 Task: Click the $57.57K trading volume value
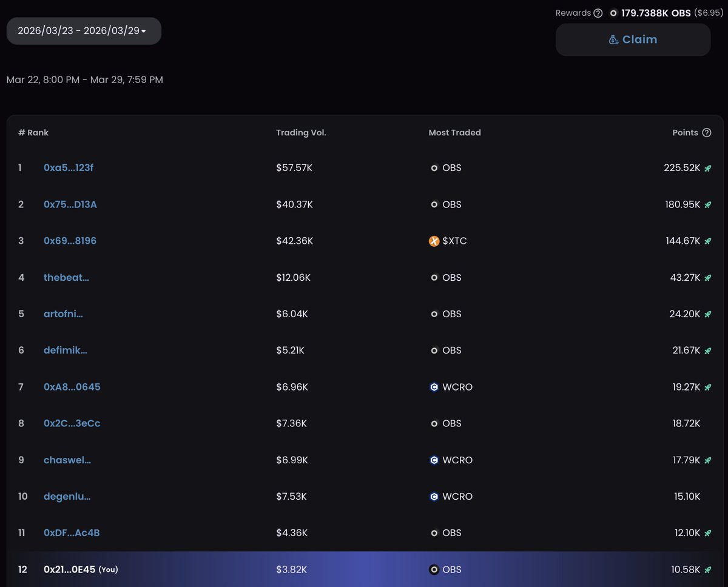coord(294,168)
